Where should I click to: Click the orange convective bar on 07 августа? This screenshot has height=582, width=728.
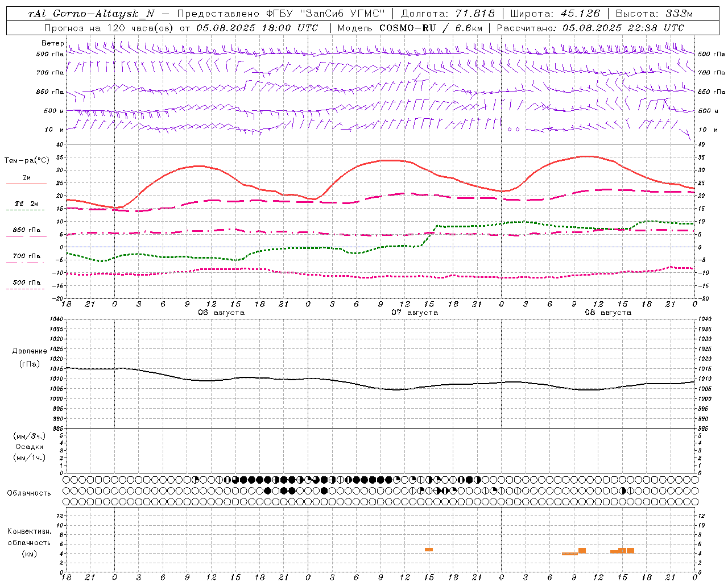(429, 550)
